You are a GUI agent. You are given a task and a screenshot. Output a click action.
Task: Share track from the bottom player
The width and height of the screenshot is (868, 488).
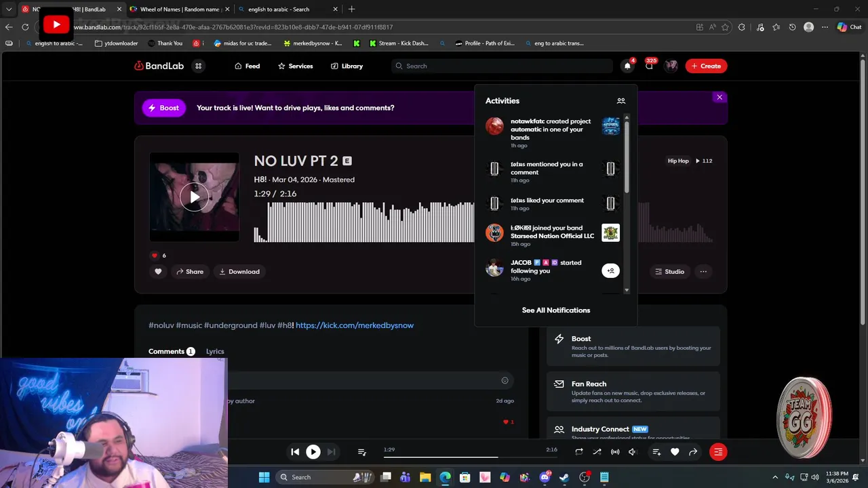(x=693, y=451)
